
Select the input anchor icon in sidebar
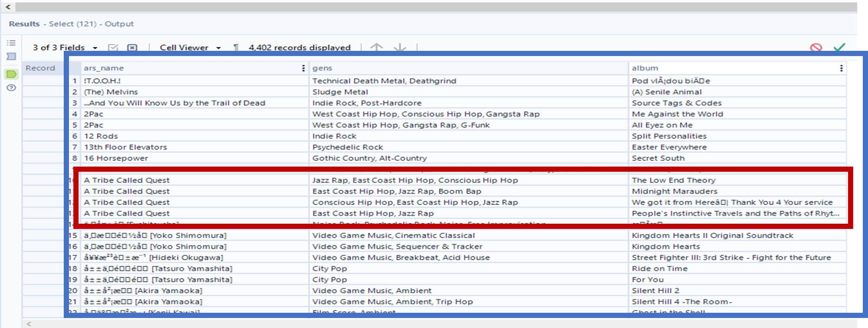click(x=11, y=56)
